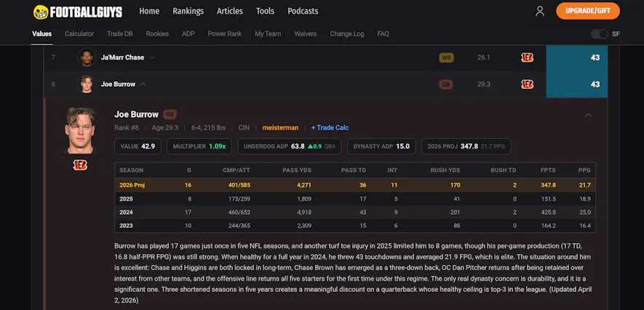Viewport: 644px width, 310px height.
Task: Open the Articles menu
Action: (x=230, y=11)
